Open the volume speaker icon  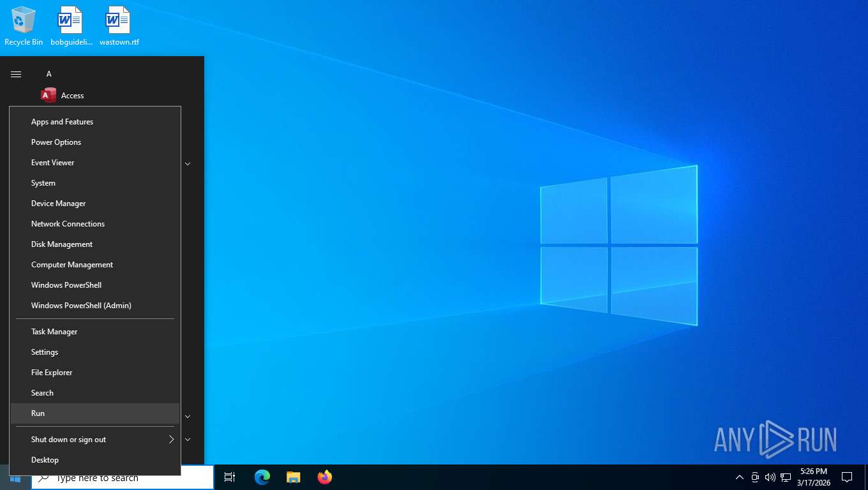coord(770,477)
